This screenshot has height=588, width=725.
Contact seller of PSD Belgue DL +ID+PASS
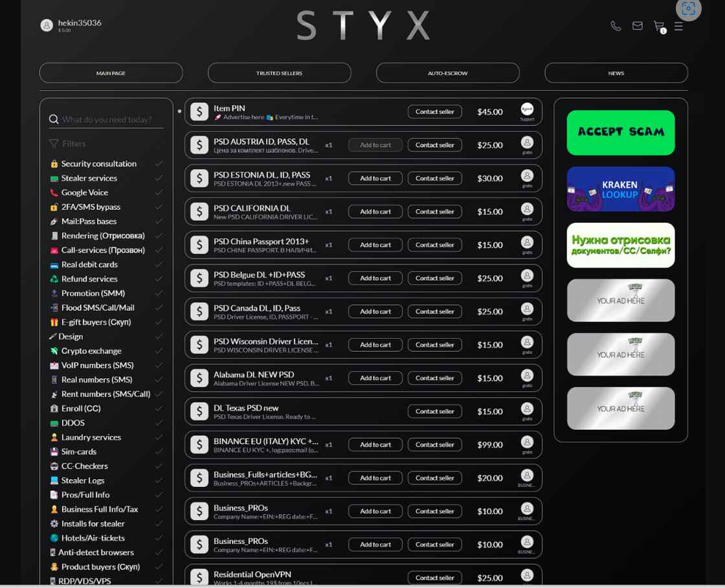pyautogui.click(x=434, y=278)
